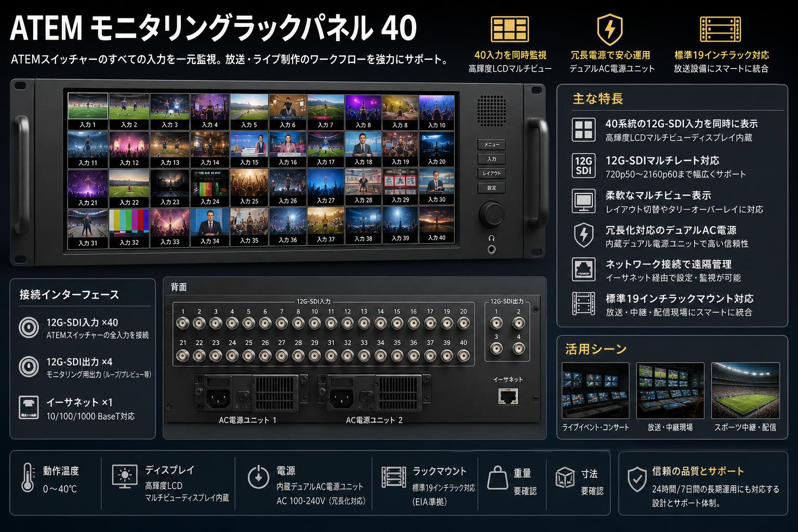Click the shield checkmark icon beside 信頼の品質とサポート
The height and width of the screenshot is (532, 798).
(637, 479)
